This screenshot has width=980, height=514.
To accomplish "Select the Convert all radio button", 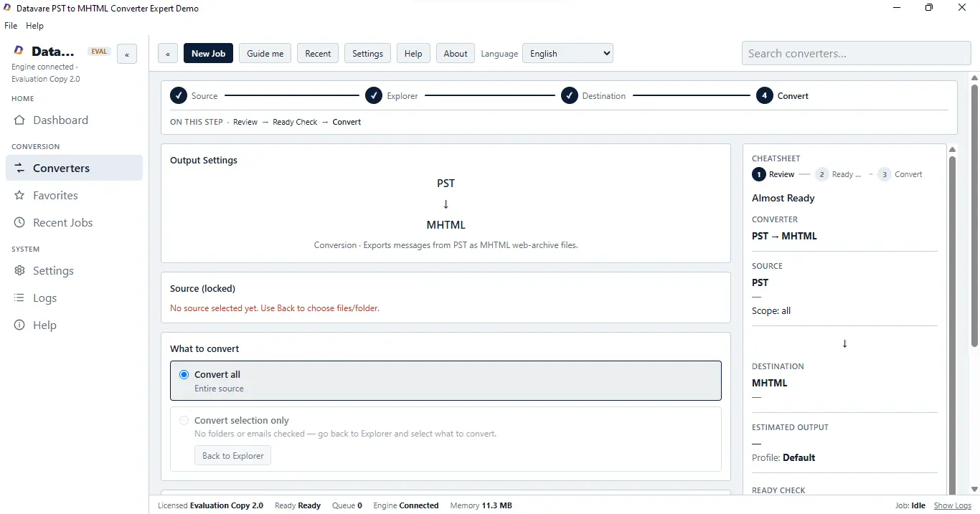I will 184,374.
